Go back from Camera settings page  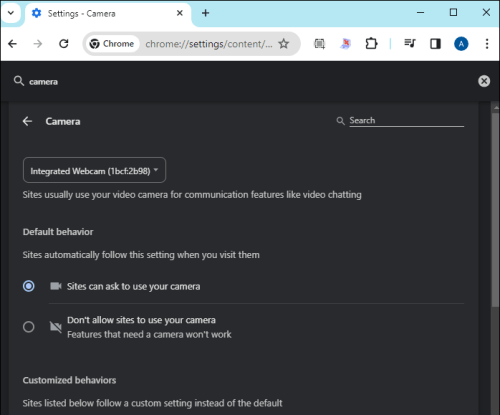27,121
